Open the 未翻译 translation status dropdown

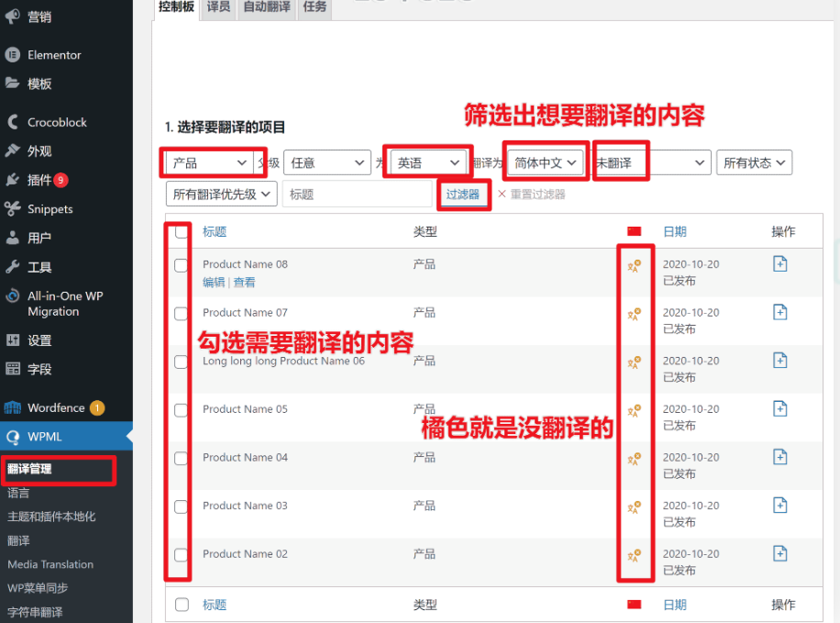tap(650, 162)
